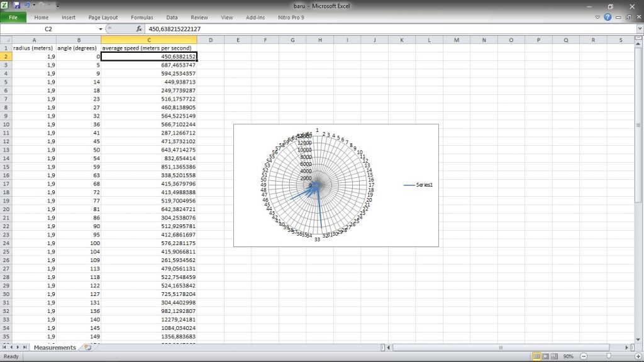Expand the Name Box dropdown
The image size is (644, 362).
pos(100,29)
